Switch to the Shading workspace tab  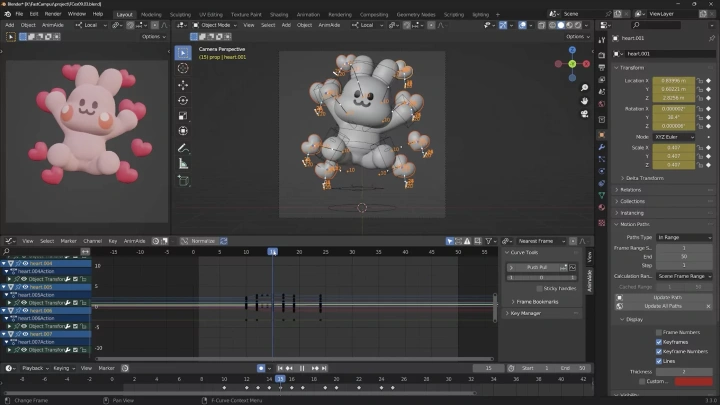click(279, 15)
